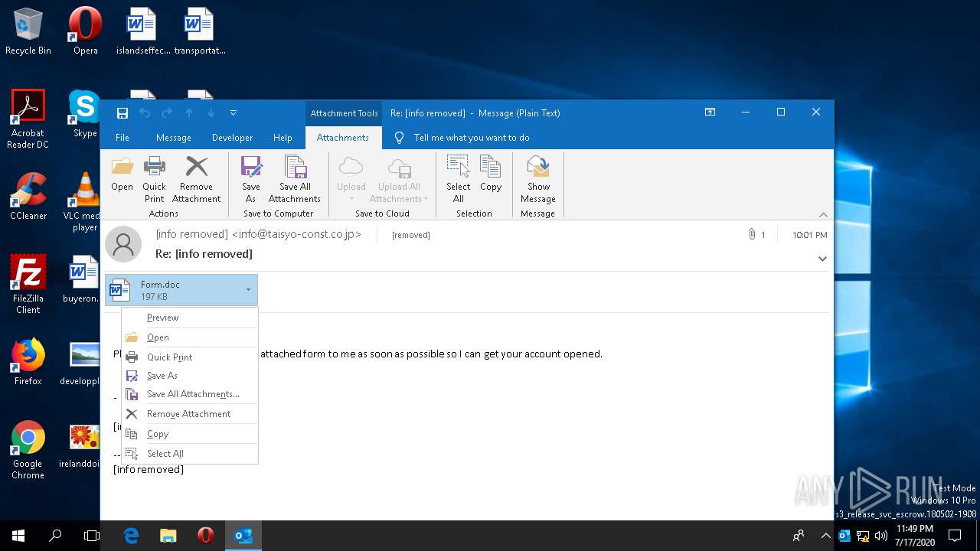Choose Save As from the context menu
Image resolution: width=980 pixels, height=551 pixels.
click(x=190, y=376)
